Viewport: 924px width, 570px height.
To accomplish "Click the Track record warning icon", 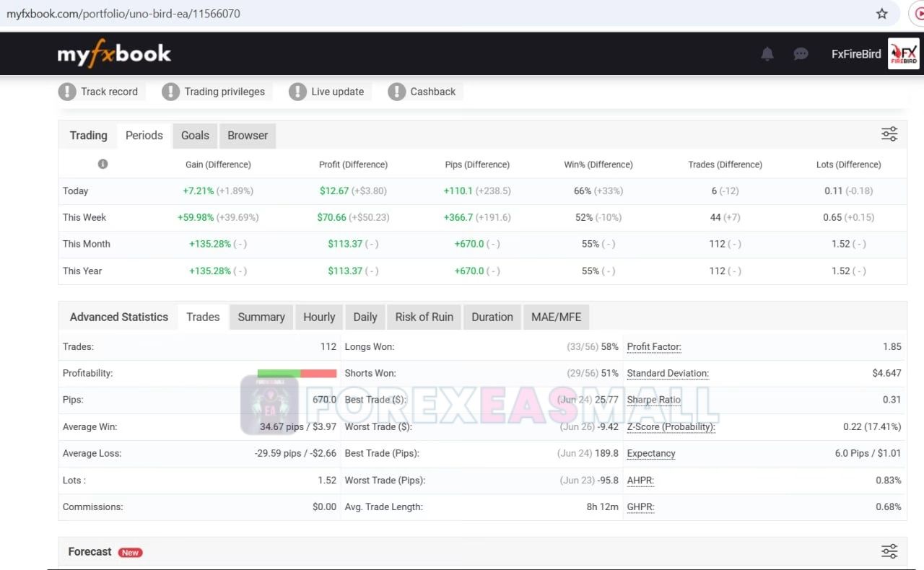I will [x=67, y=92].
